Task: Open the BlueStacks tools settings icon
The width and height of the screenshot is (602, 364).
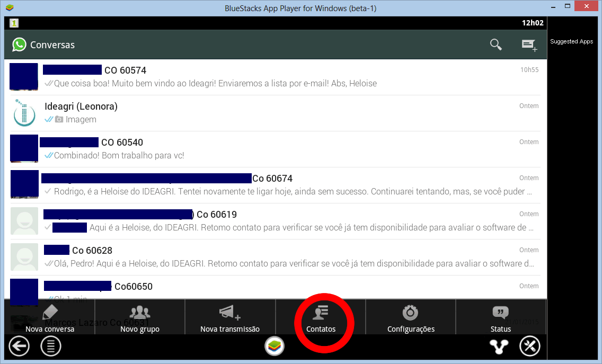Action: click(x=530, y=347)
